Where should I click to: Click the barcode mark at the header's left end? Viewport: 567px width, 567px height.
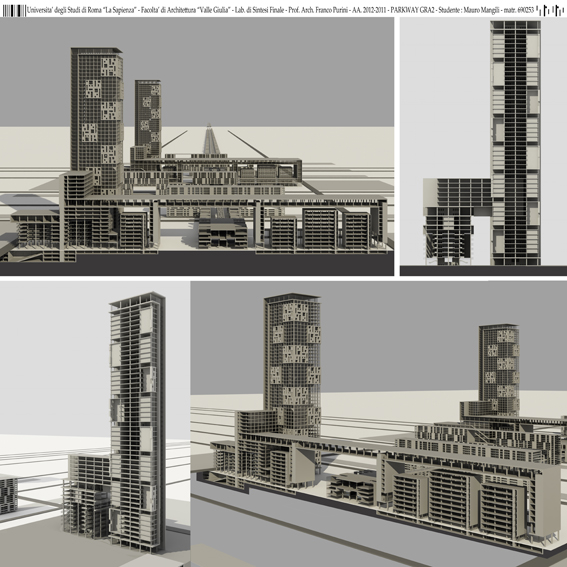coord(14,10)
